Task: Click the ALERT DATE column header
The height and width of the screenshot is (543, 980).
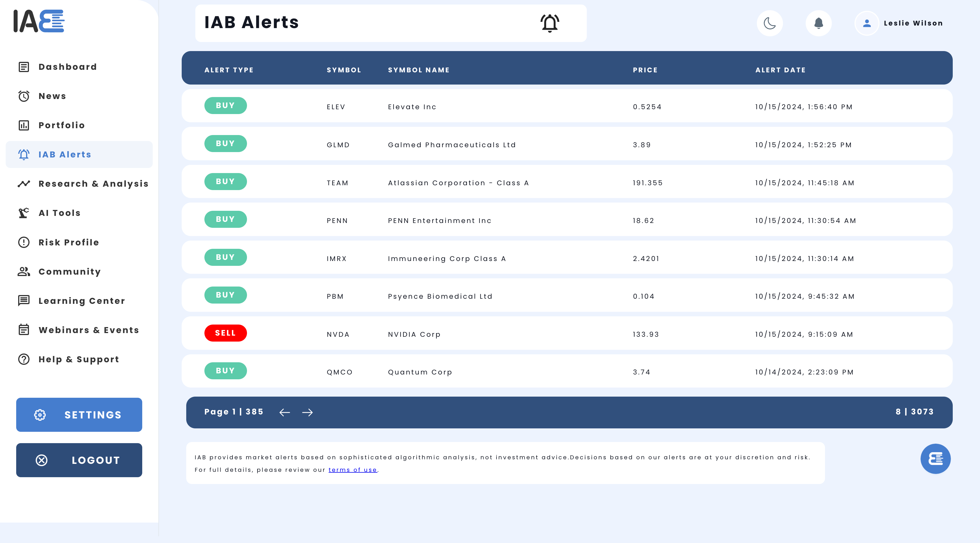Action: [780, 70]
